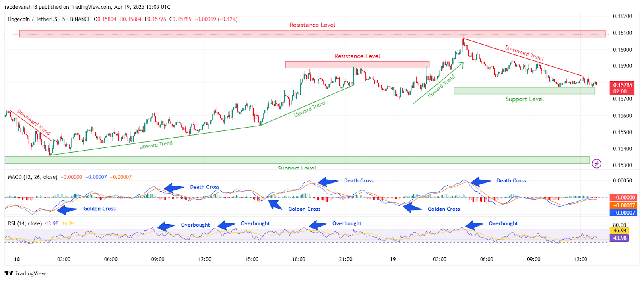Click the purple lightning bolt icon

click(x=597, y=163)
